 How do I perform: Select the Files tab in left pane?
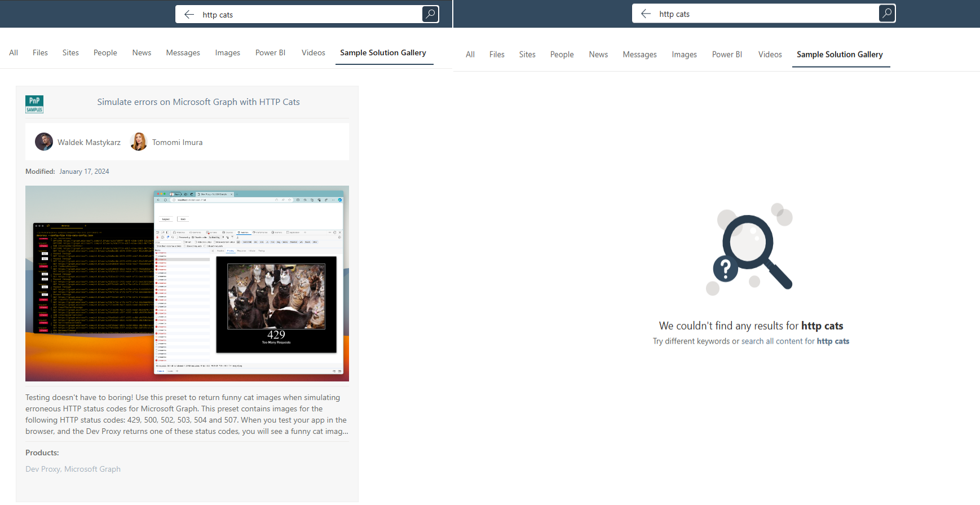pos(40,52)
